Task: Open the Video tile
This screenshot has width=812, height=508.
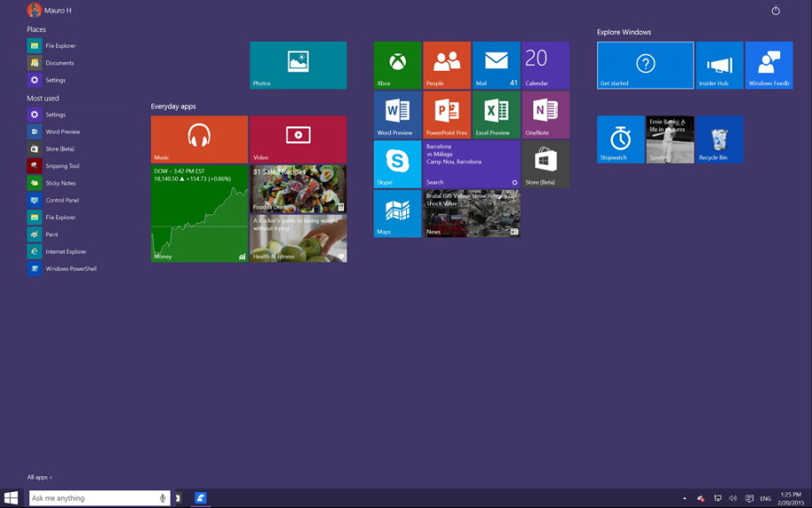Action: point(298,140)
